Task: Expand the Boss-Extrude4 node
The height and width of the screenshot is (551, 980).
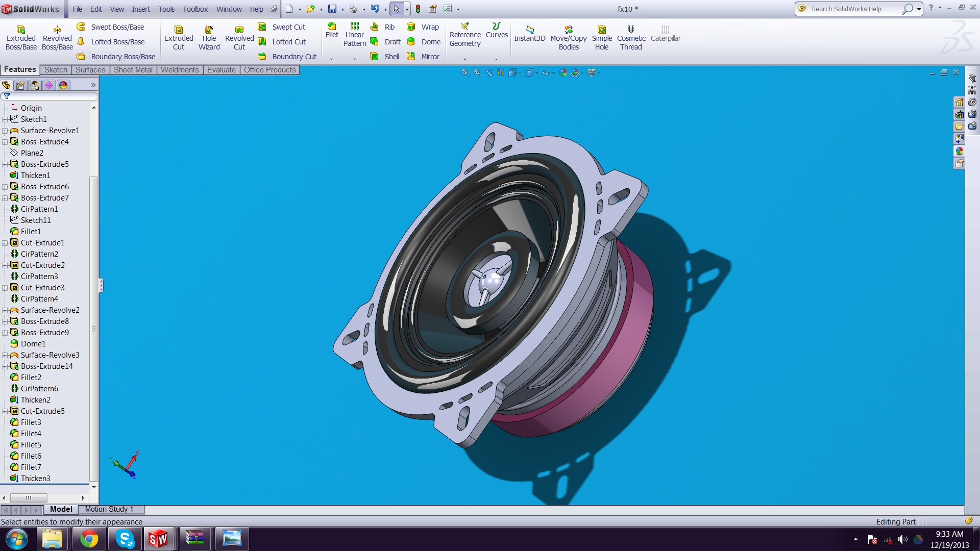Action: (x=5, y=142)
